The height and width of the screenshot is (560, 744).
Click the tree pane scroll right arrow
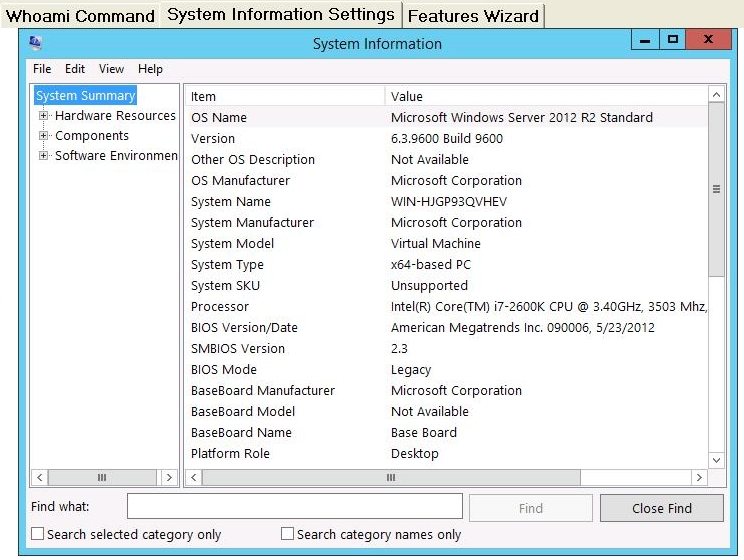(169, 477)
